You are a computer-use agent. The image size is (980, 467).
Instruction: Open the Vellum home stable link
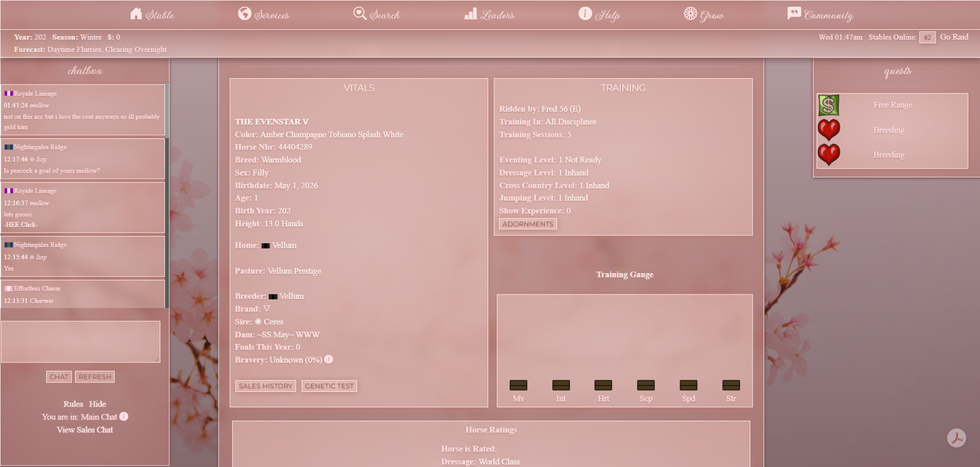pos(284,245)
